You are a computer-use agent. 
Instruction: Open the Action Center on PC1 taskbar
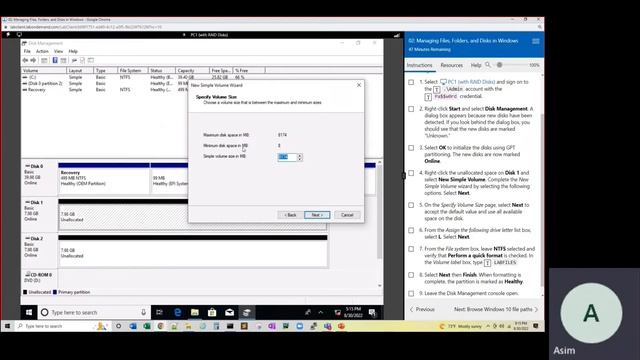pyautogui.click(x=372, y=312)
